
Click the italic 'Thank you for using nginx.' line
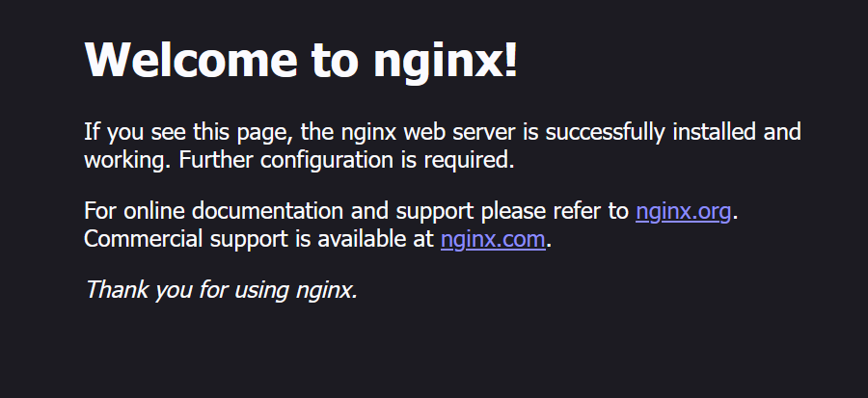point(222,290)
